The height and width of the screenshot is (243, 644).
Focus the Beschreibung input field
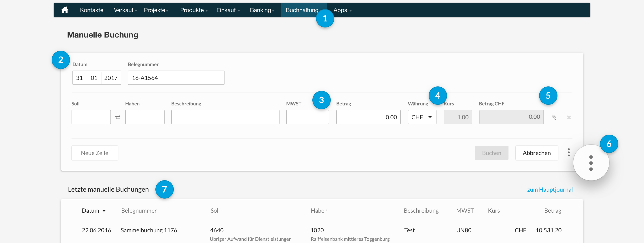[x=225, y=117]
